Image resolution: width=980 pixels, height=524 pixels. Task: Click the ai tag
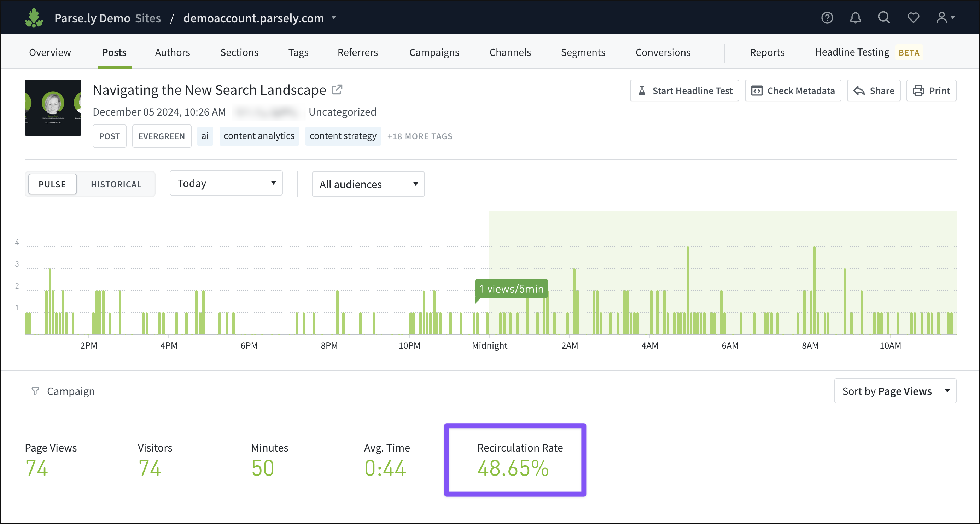tap(205, 136)
